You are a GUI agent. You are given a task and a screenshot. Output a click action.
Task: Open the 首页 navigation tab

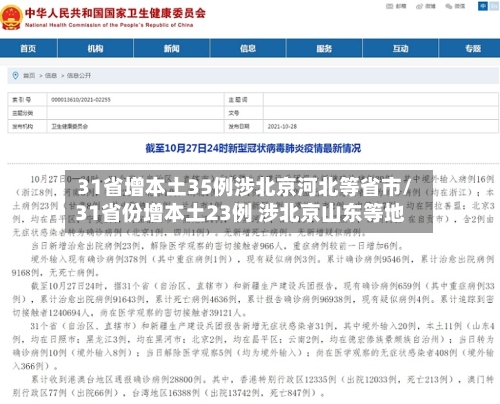(28, 48)
